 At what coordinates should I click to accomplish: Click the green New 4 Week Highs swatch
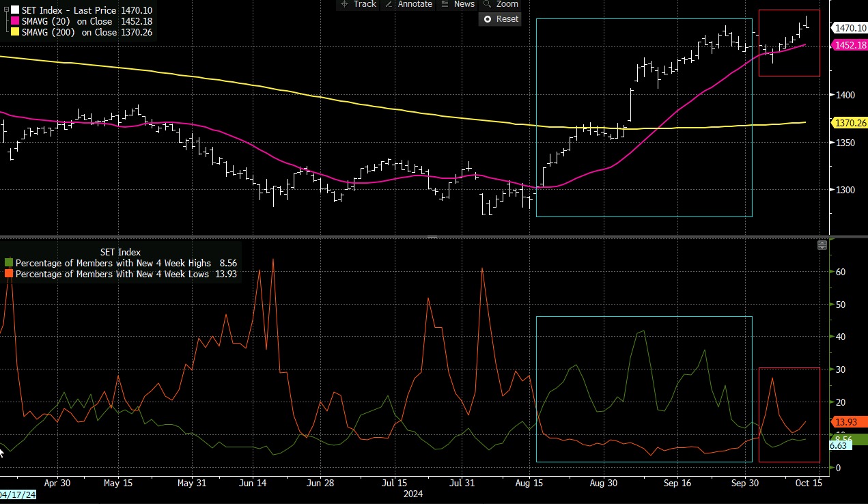[x=9, y=263]
